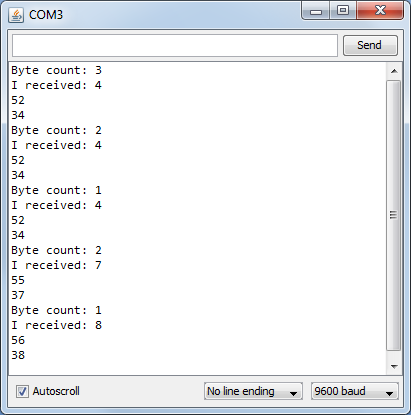Click the last output line 38
The height and width of the screenshot is (415, 411).
pyautogui.click(x=18, y=355)
